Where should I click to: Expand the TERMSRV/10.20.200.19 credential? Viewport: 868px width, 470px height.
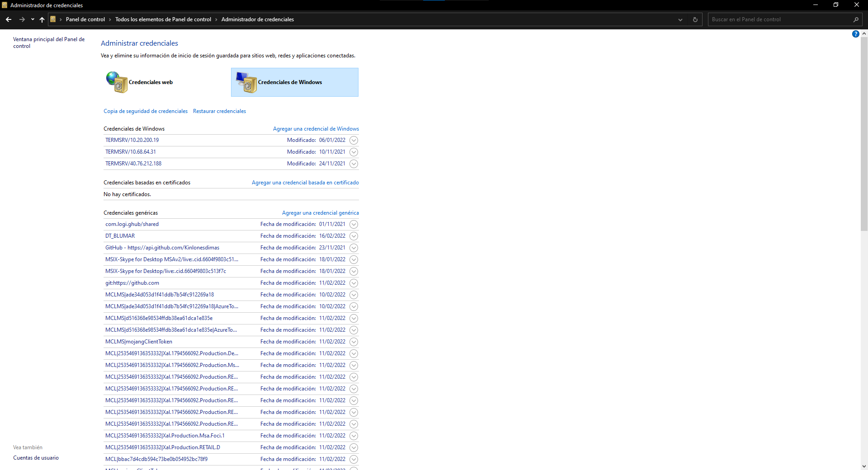pos(354,140)
